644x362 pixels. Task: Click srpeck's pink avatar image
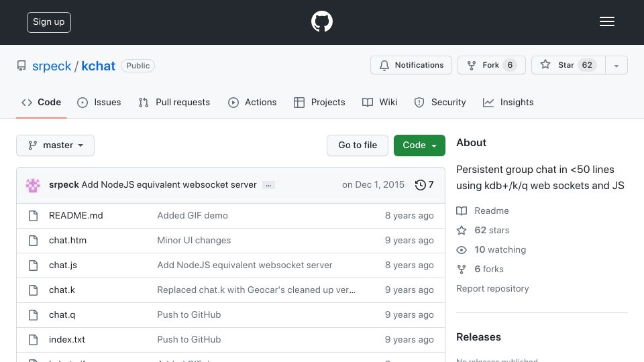click(x=33, y=185)
